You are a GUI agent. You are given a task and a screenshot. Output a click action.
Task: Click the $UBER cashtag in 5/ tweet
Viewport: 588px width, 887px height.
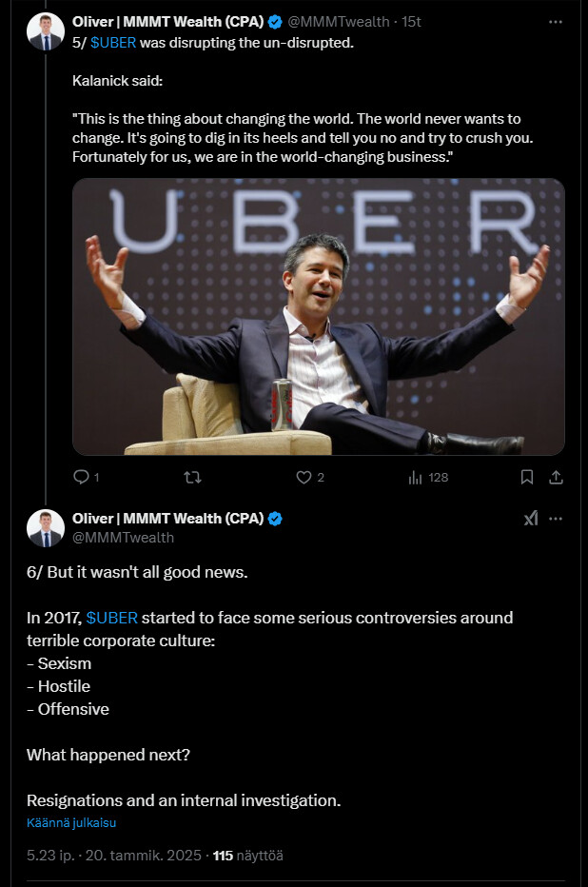[113, 41]
